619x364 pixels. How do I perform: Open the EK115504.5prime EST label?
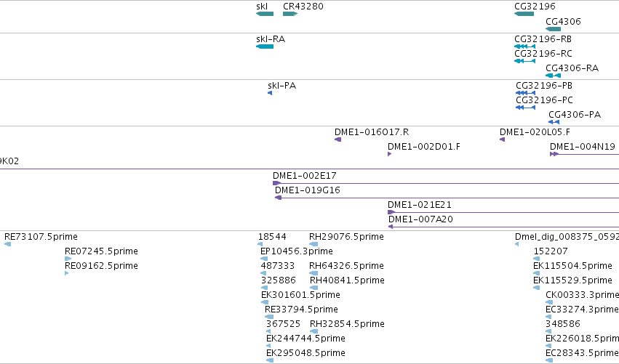(573, 265)
